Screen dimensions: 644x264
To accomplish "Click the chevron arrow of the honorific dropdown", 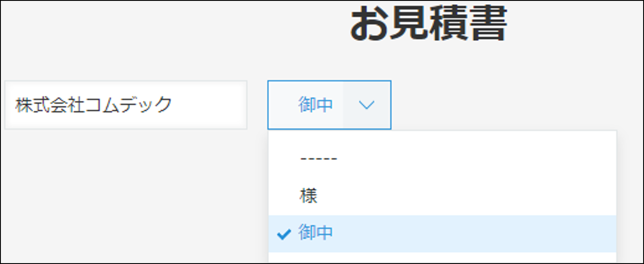I will 366,105.
